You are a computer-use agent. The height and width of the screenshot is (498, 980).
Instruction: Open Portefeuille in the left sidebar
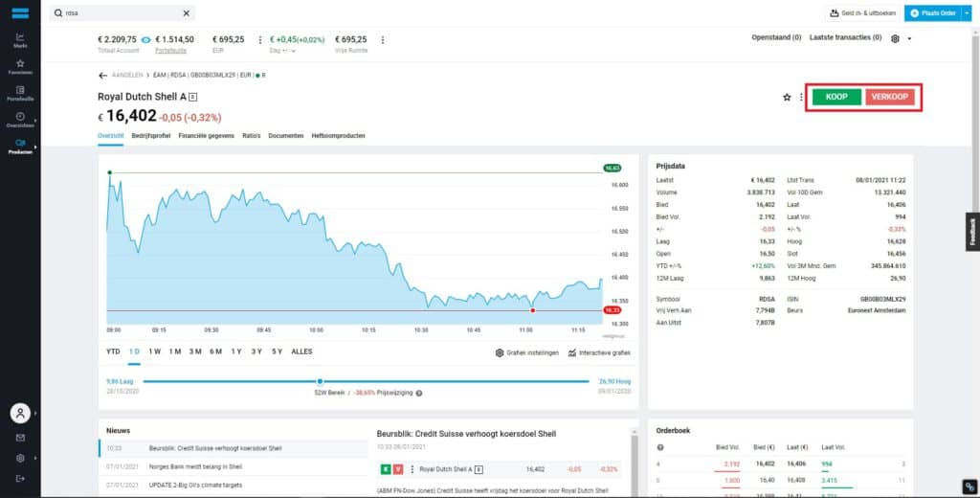(x=20, y=93)
